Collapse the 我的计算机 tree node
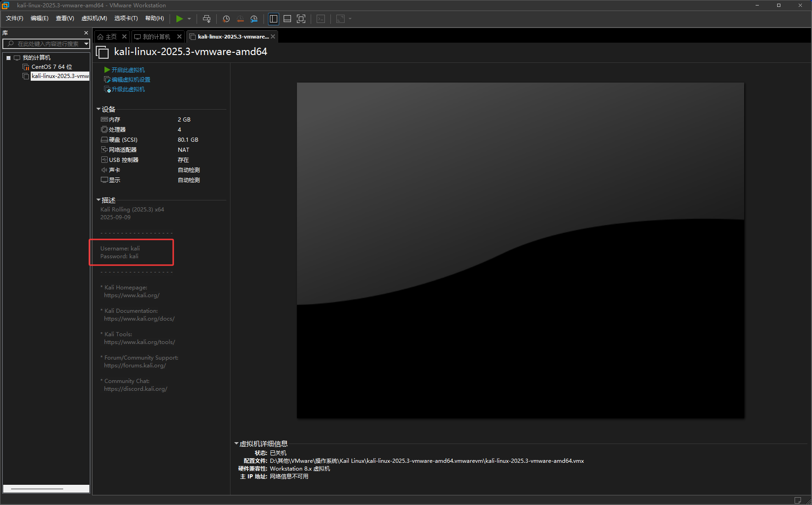 click(x=8, y=58)
